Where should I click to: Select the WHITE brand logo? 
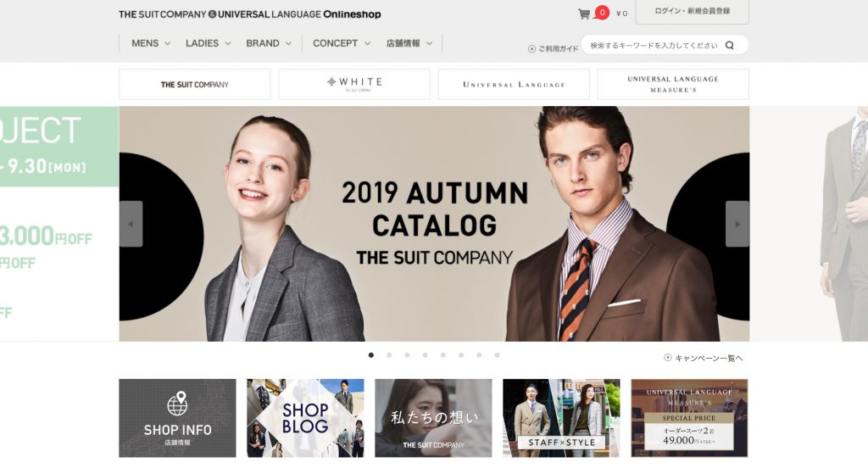click(x=354, y=84)
